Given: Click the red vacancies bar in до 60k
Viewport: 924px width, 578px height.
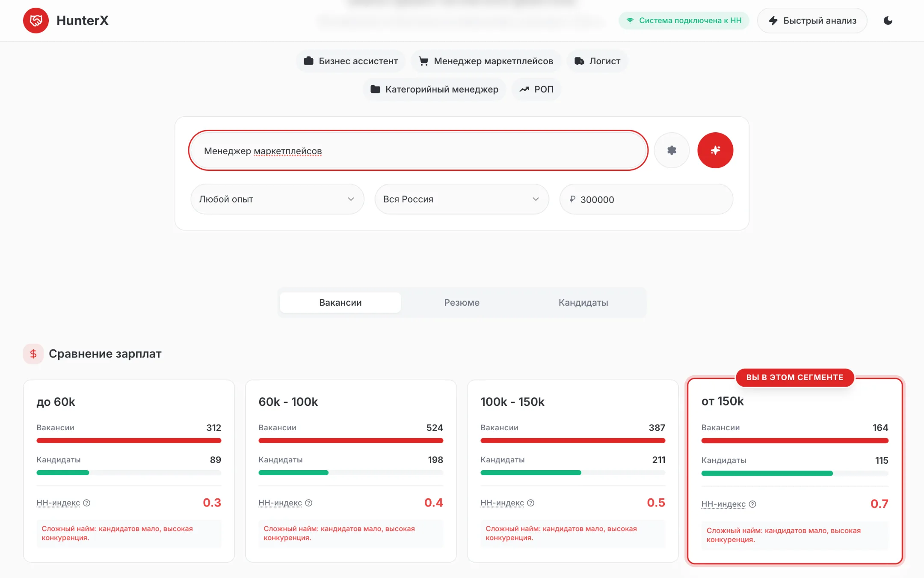Looking at the screenshot, I should coord(129,441).
